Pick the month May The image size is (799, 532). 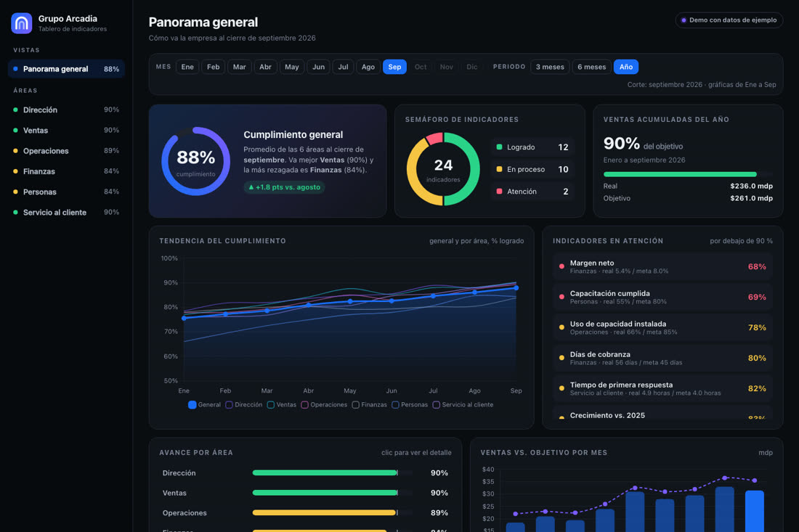tap(292, 67)
